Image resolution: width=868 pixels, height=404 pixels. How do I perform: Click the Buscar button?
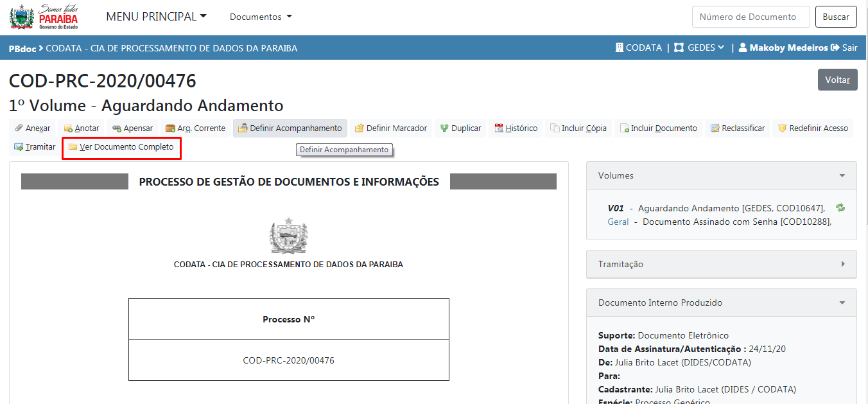click(836, 17)
